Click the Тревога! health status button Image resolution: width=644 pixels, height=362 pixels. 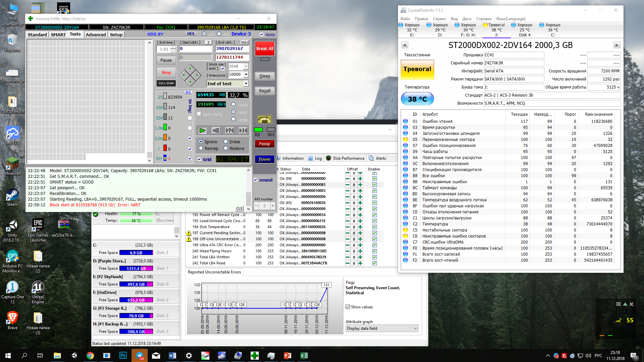(x=417, y=69)
